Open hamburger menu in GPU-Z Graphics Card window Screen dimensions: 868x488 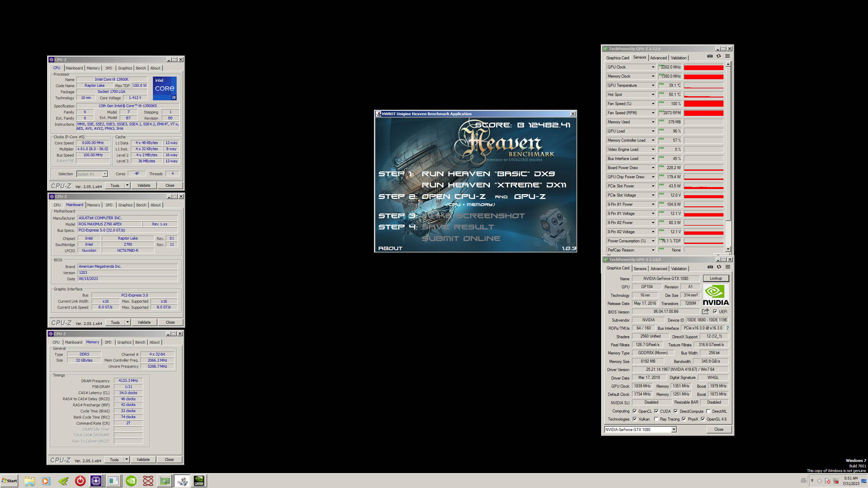coord(728,267)
